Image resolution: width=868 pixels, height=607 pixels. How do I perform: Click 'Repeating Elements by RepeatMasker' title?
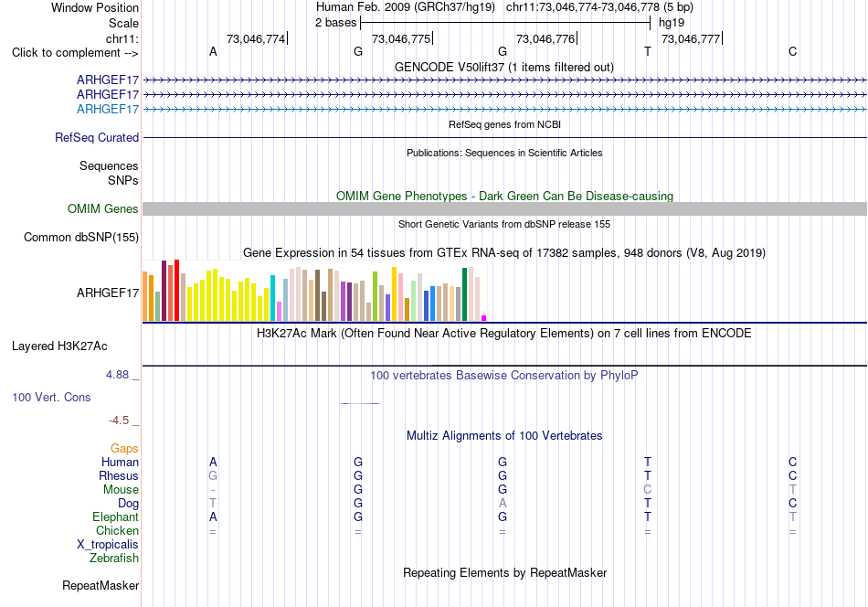pyautogui.click(x=505, y=572)
